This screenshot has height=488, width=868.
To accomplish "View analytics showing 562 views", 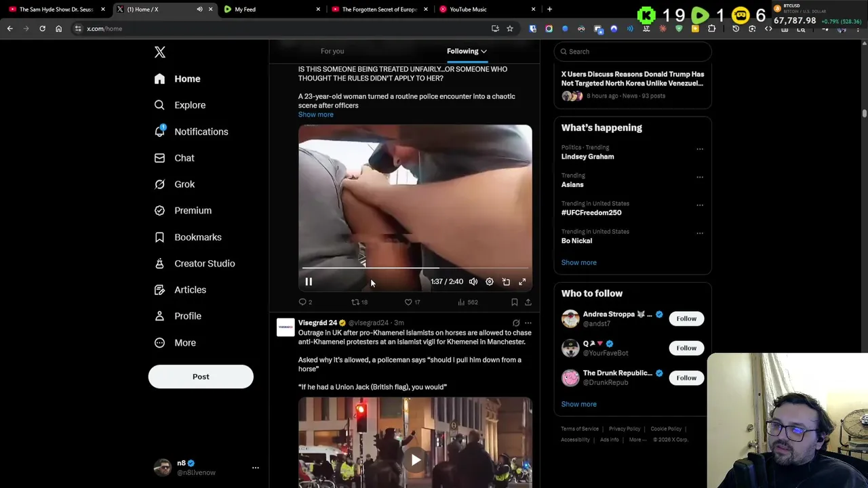I will (468, 302).
